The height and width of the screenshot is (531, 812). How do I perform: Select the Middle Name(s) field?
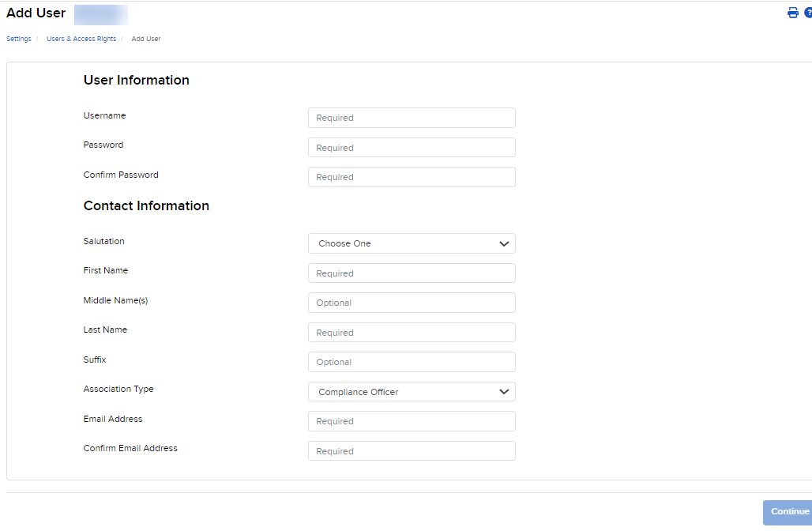tap(411, 303)
